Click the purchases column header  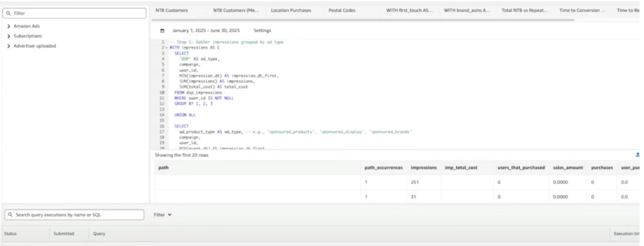(602, 168)
